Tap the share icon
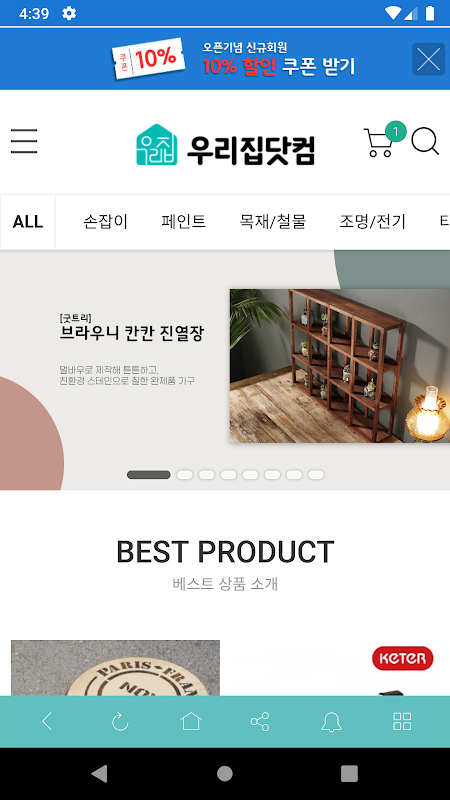450x800 pixels. click(260, 721)
